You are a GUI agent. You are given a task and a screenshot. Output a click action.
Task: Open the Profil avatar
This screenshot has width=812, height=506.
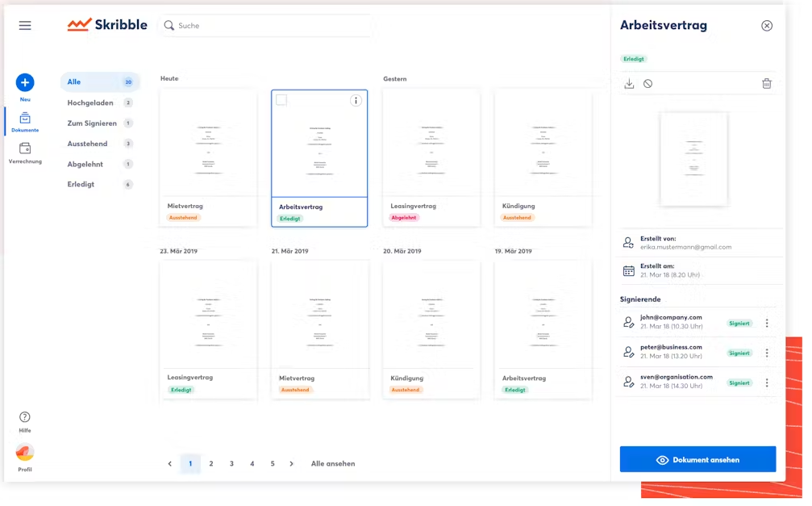25,453
